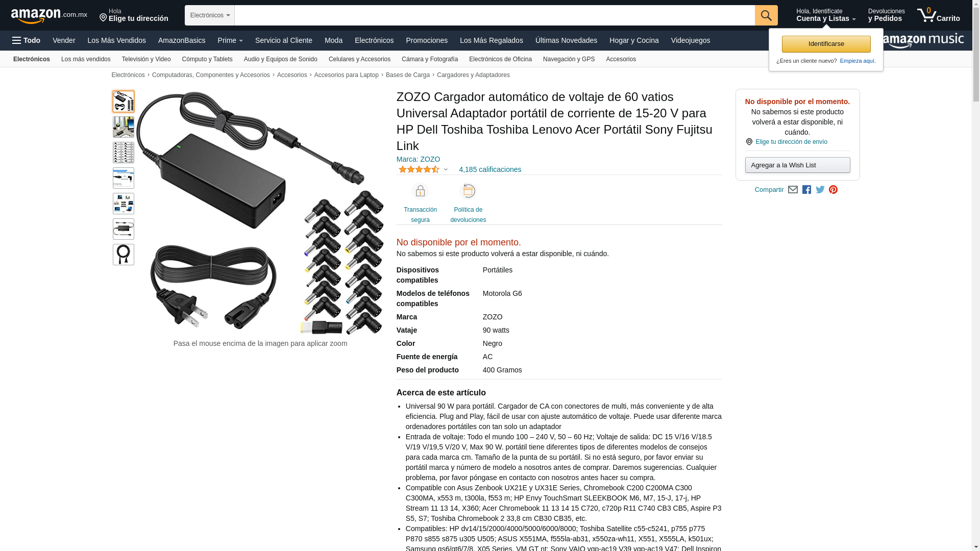The image size is (980, 551).
Task: Select Celulares y Accesorios sub-navigation item
Action: tap(359, 59)
